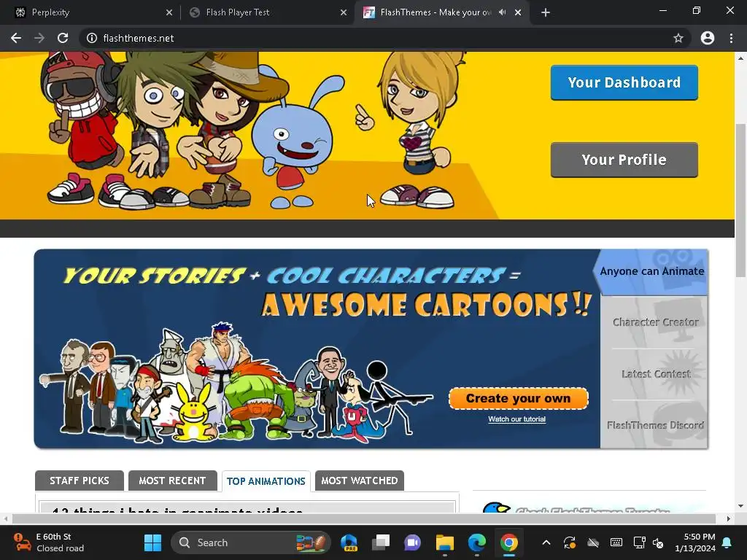The height and width of the screenshot is (560, 747).
Task: Click the browser forward arrow
Action: click(39, 38)
